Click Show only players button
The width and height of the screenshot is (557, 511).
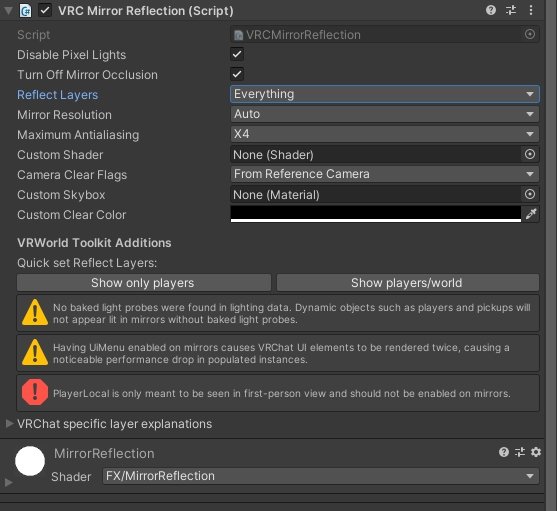[x=144, y=283]
